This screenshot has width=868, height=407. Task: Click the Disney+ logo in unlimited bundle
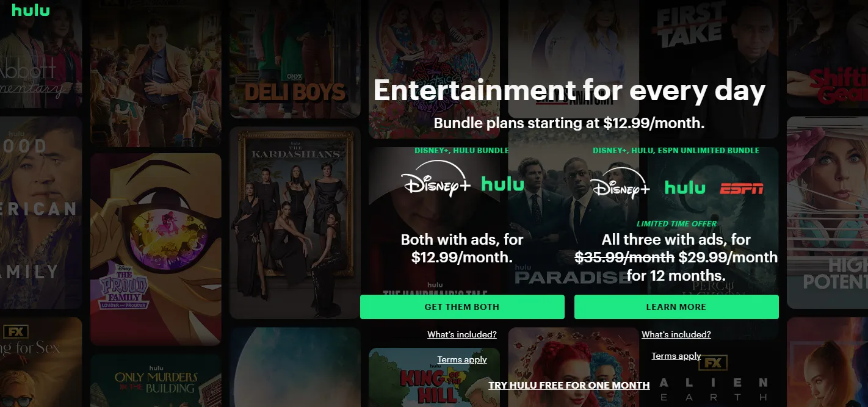coord(620,183)
